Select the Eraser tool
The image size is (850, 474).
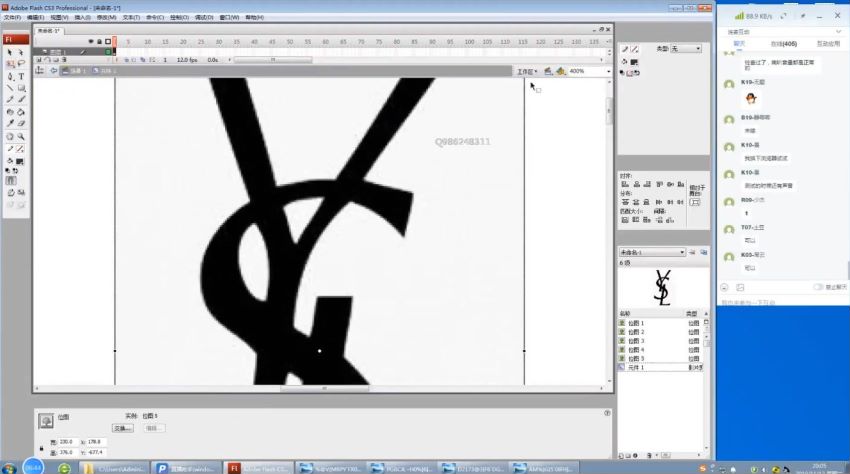pyautogui.click(x=21, y=123)
